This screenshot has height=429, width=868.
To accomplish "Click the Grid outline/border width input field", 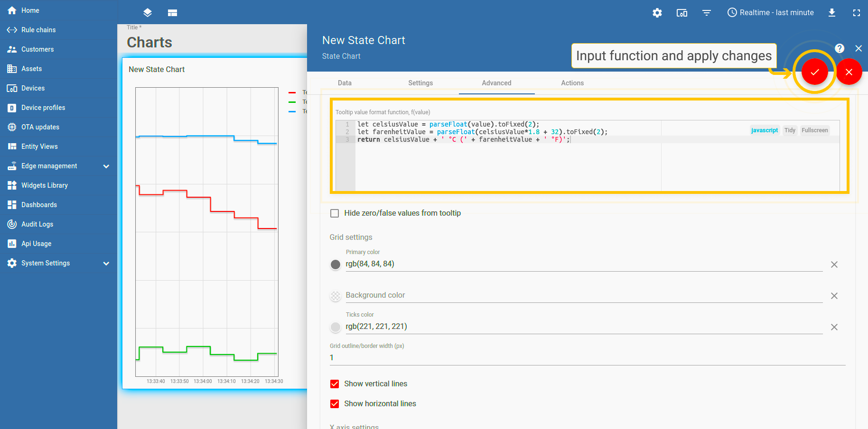I will 587,358.
